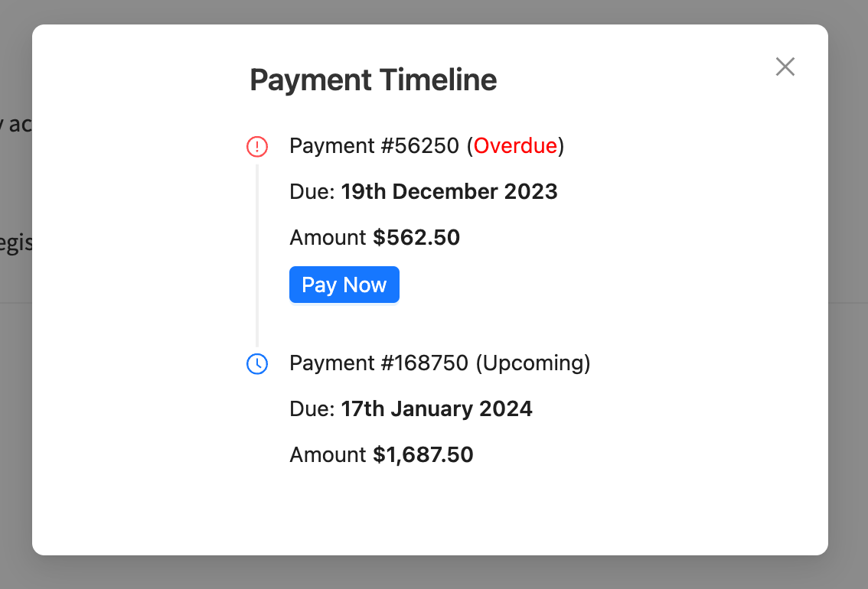The image size is (868, 589).
Task: Click the $1,687.50 amount value
Action: tap(423, 454)
